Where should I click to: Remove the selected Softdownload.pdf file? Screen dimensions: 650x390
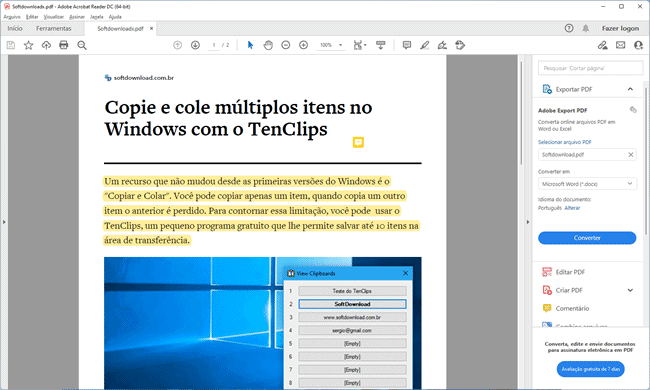coord(631,155)
